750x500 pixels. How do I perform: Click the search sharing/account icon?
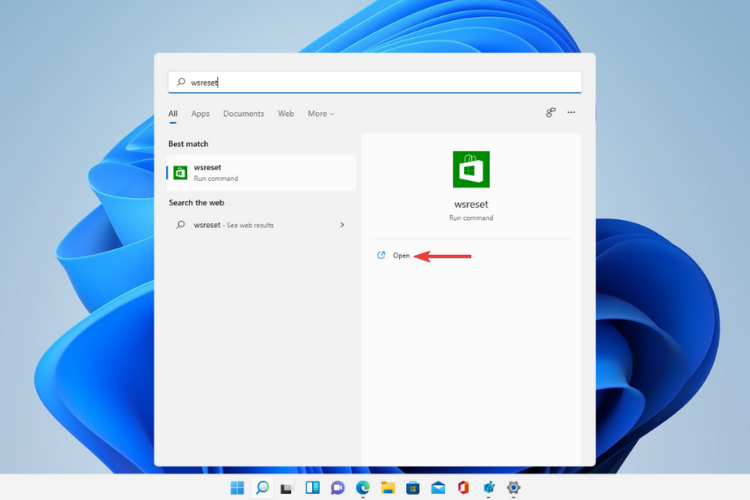pyautogui.click(x=550, y=113)
